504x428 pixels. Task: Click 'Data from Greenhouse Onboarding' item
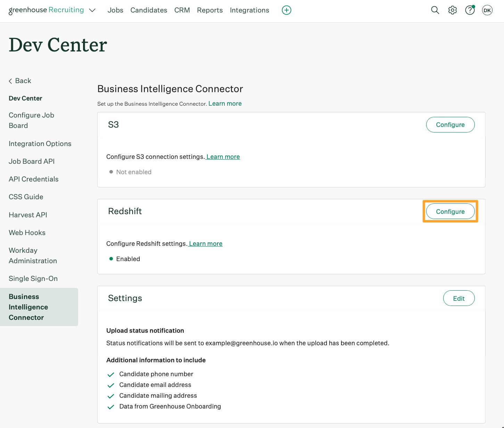[170, 406]
